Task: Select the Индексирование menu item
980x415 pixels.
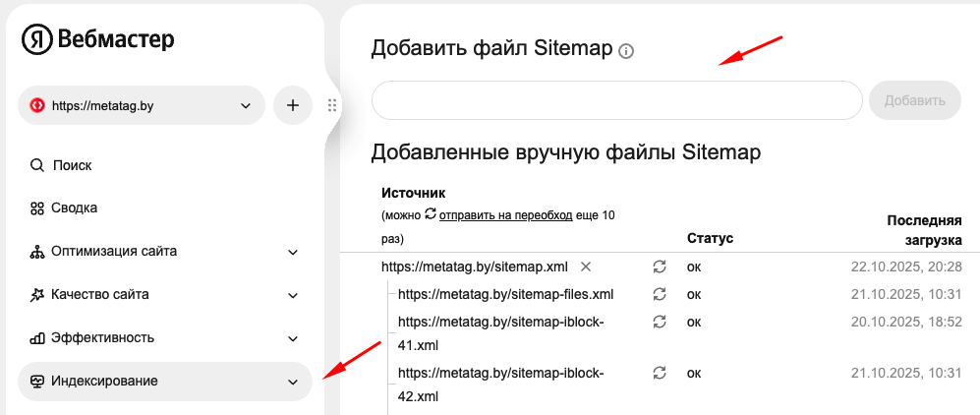Action: 165,382
